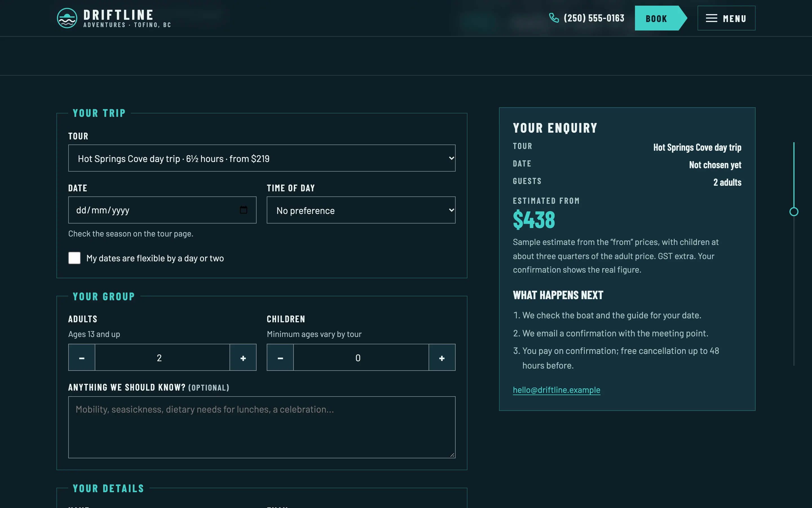812x508 pixels.
Task: Click the '2 adults' guests value
Action: point(727,182)
